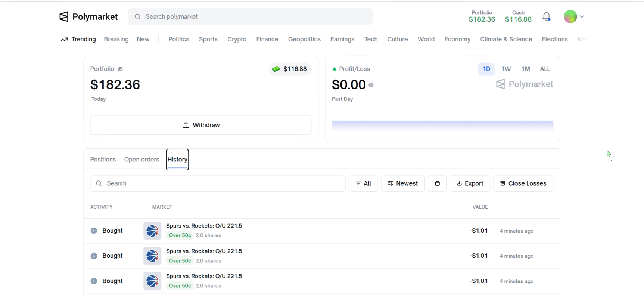The height and width of the screenshot is (297, 644).
Task: Click the Close Losses button
Action: pyautogui.click(x=523, y=183)
